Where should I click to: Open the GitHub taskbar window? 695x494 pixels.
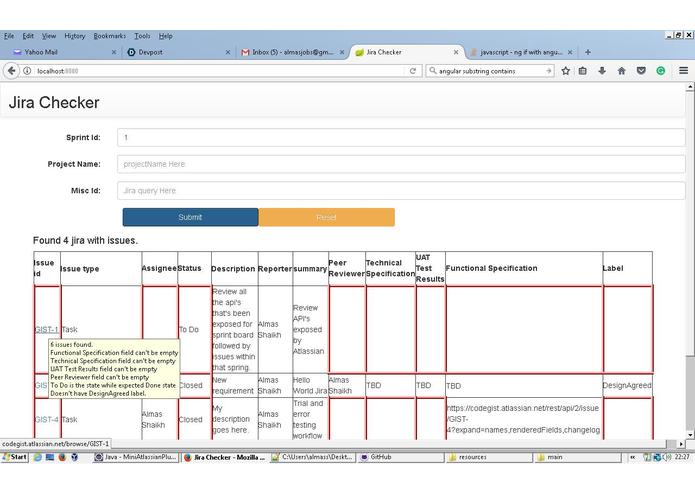click(401, 457)
